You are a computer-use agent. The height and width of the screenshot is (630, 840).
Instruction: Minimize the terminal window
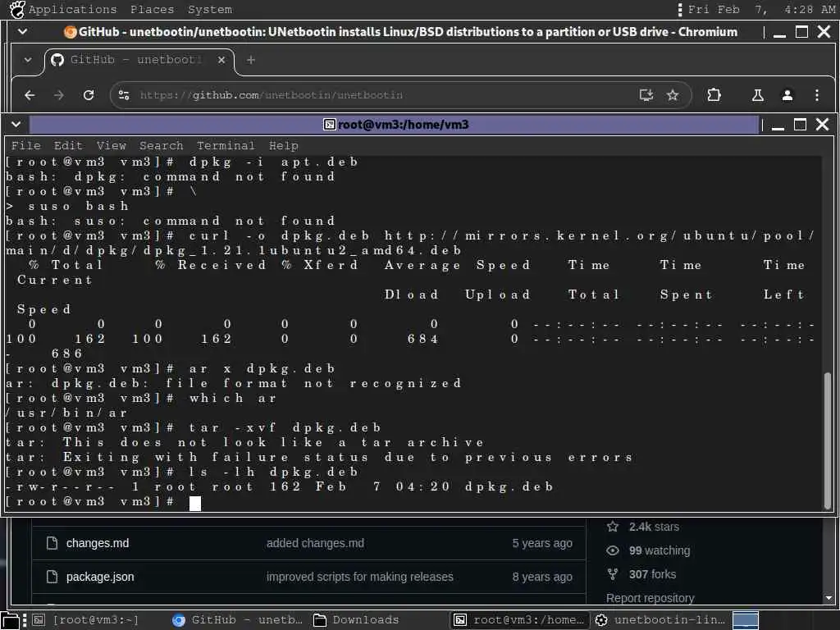click(778, 126)
